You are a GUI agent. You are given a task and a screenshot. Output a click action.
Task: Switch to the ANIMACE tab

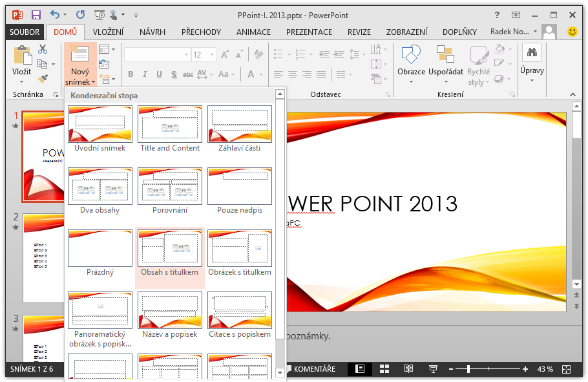coord(253,32)
